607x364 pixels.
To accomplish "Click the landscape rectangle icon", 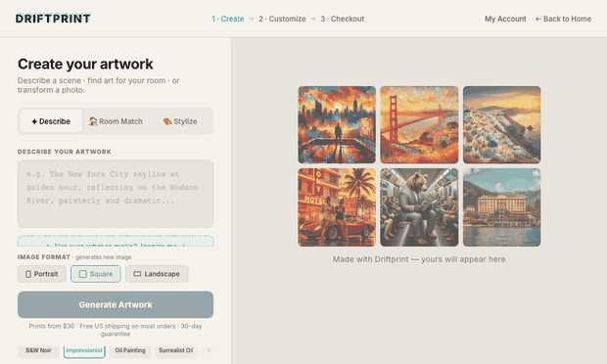I will [x=137, y=274].
